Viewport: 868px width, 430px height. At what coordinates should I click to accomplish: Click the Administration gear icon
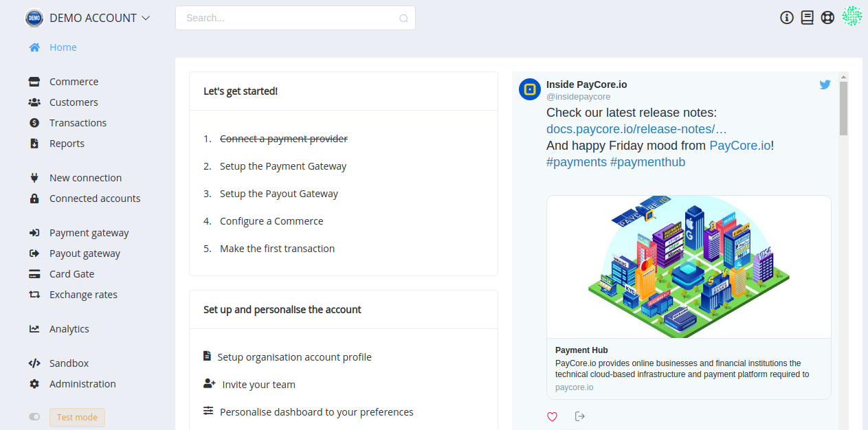point(34,384)
